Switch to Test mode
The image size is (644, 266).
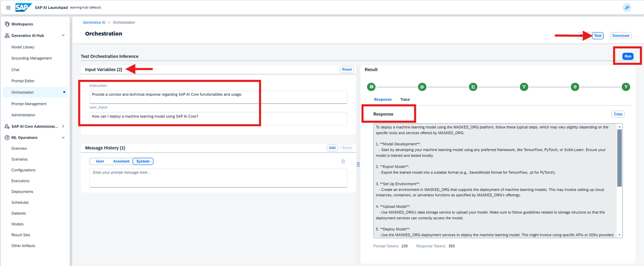[597, 35]
